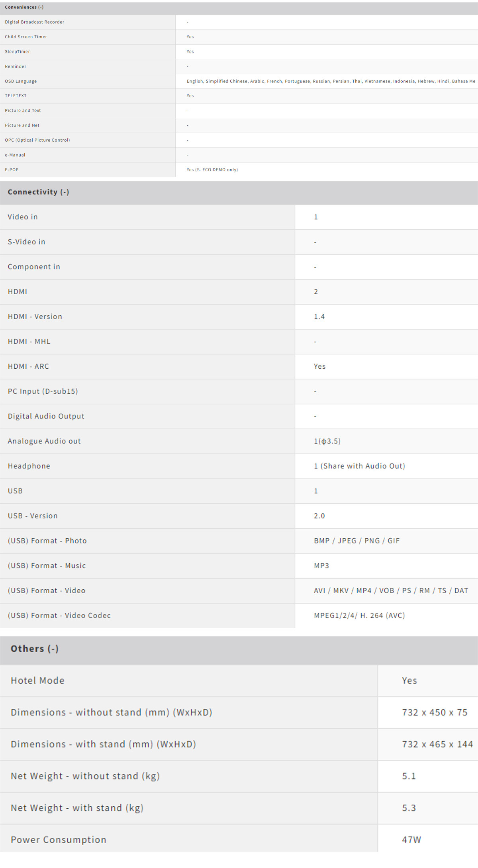Select the 732 x 465 x 144 dimensions value

[x=437, y=744]
